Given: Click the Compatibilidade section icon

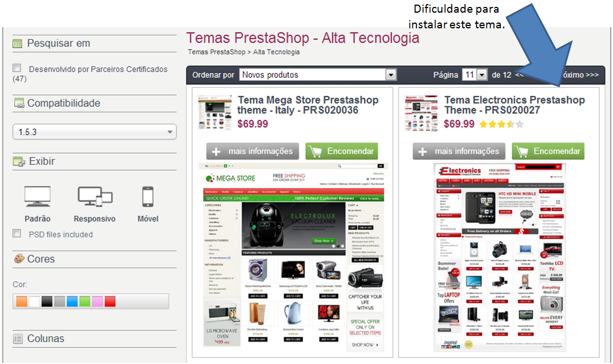Looking at the screenshot, I should point(19,103).
